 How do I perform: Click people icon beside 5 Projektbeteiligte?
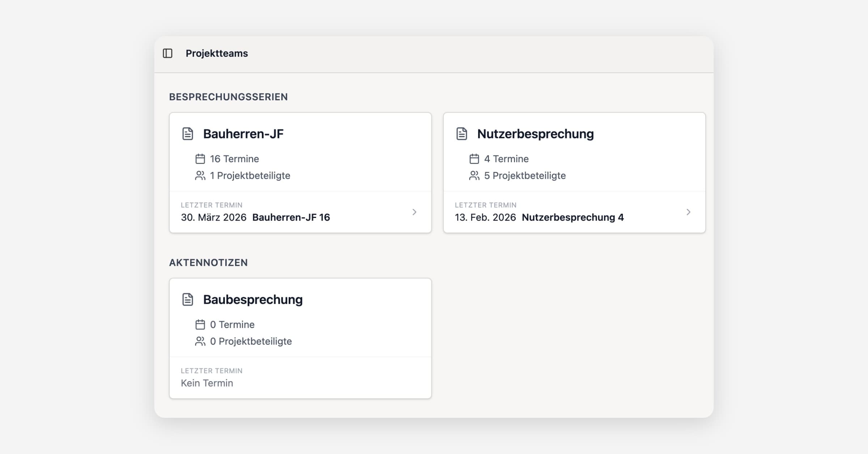coord(474,176)
